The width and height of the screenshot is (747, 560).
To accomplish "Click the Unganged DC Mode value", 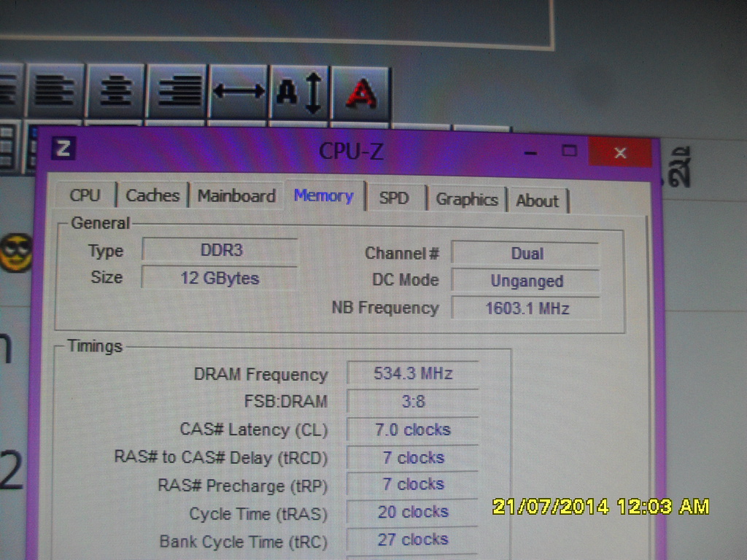I will click(x=526, y=281).
